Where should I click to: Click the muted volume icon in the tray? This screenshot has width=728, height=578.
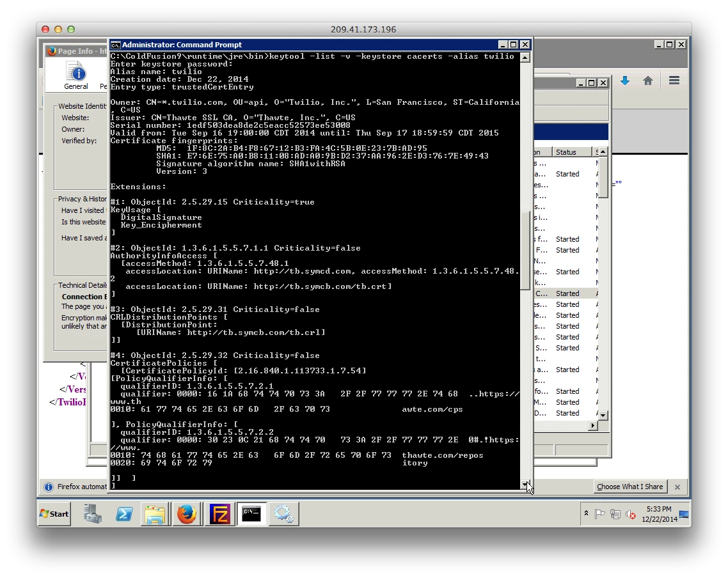point(631,514)
